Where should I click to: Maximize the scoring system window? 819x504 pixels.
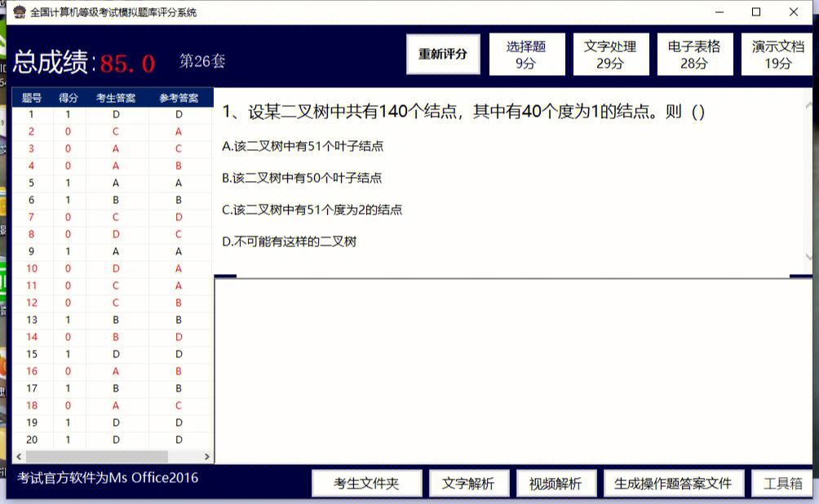click(x=756, y=12)
